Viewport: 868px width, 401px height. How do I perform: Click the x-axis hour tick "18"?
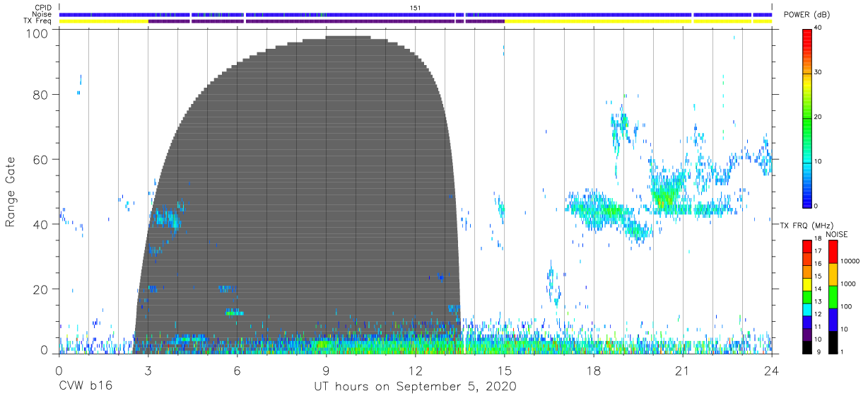(x=594, y=369)
